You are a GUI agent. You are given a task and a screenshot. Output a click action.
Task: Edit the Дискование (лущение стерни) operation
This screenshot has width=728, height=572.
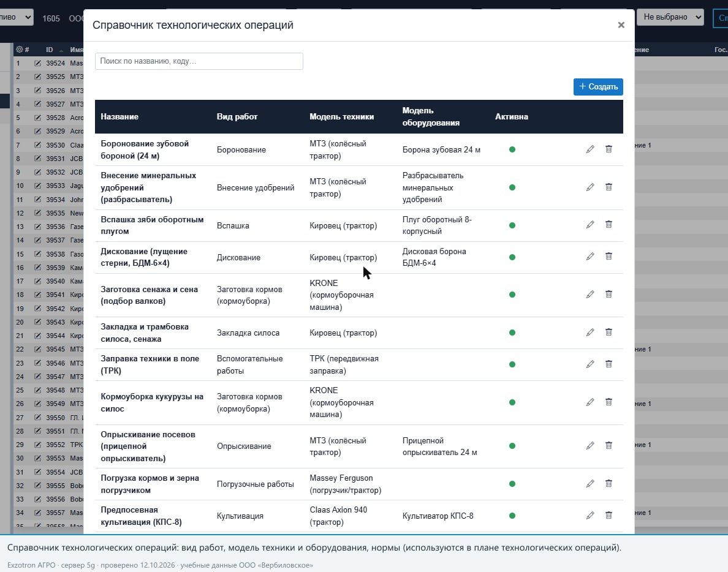point(590,257)
